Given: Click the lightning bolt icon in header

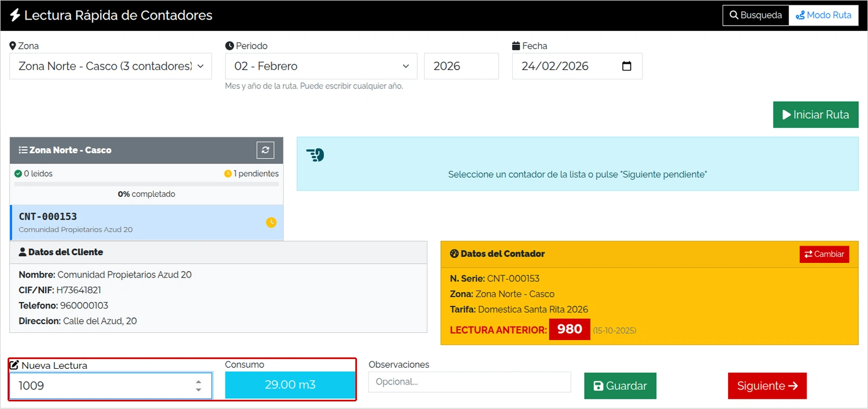Looking at the screenshot, I should [15, 15].
